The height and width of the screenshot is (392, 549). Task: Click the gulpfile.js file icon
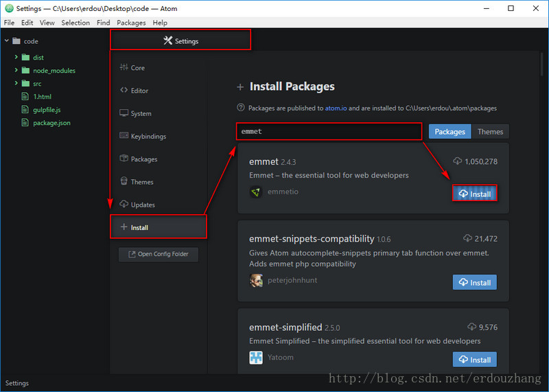click(25, 110)
